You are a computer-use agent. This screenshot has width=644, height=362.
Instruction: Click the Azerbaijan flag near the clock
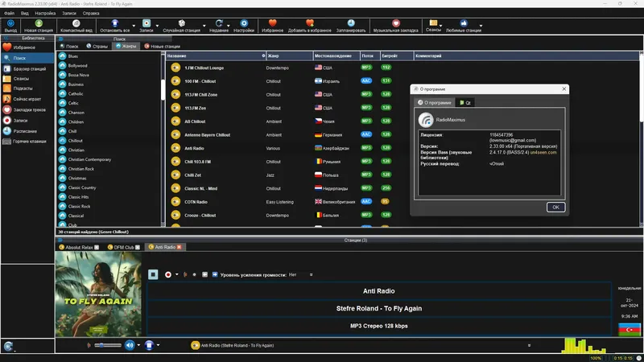(630, 330)
